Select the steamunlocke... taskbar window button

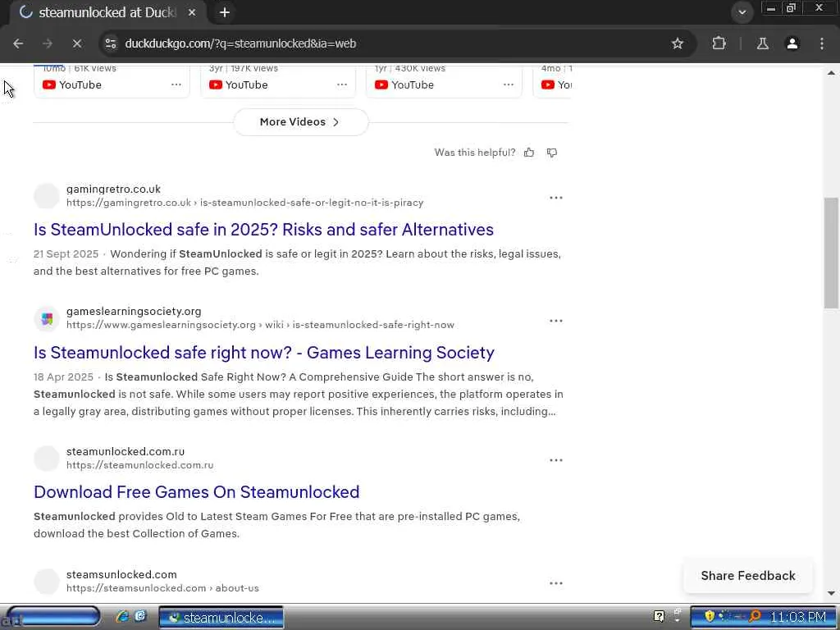(x=221, y=617)
